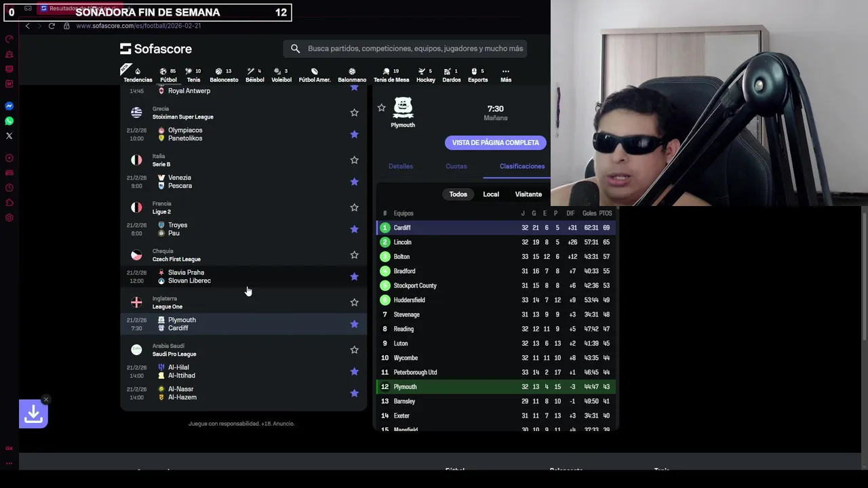The image size is (868, 488).
Task: Favorite the Ligue 2 league star
Action: click(354, 207)
